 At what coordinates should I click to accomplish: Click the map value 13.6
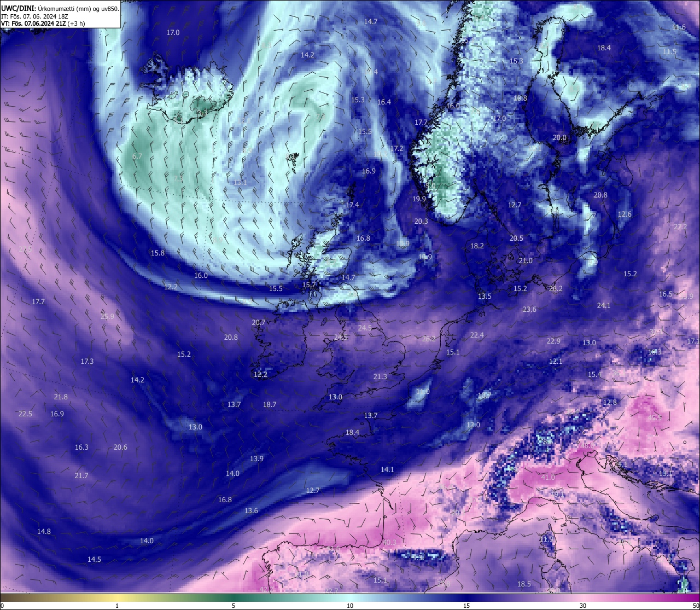pyautogui.click(x=251, y=510)
